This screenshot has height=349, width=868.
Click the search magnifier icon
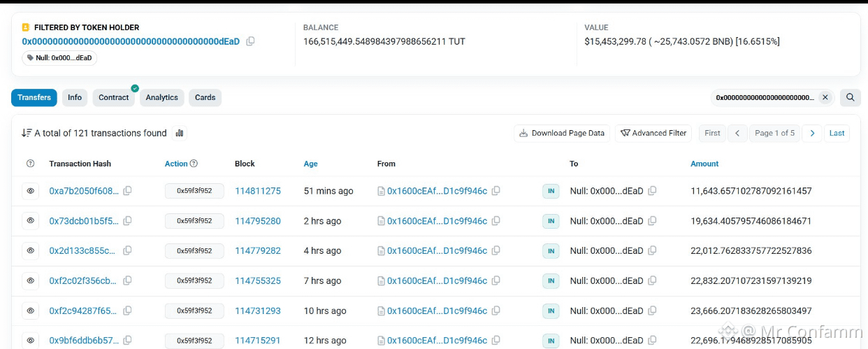coord(850,97)
